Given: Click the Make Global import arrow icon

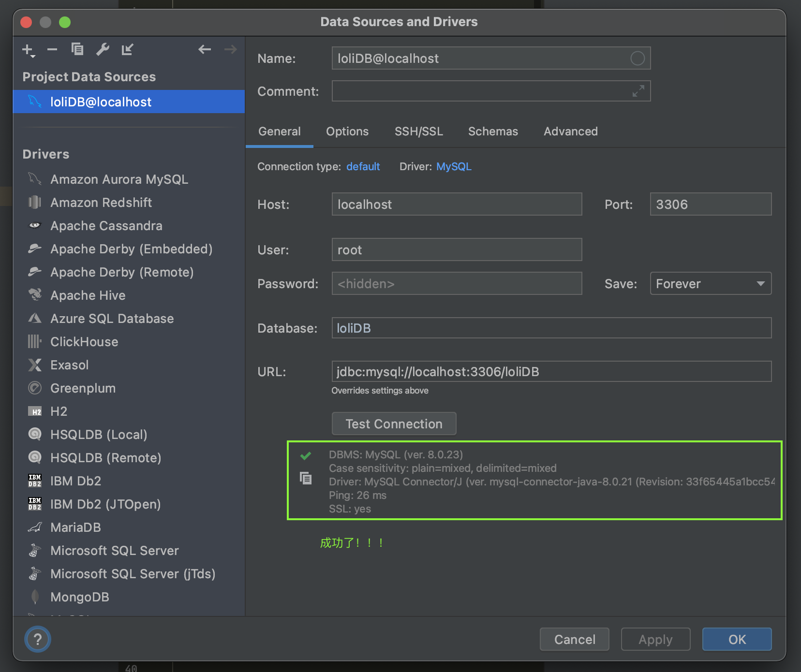Looking at the screenshot, I should (127, 49).
